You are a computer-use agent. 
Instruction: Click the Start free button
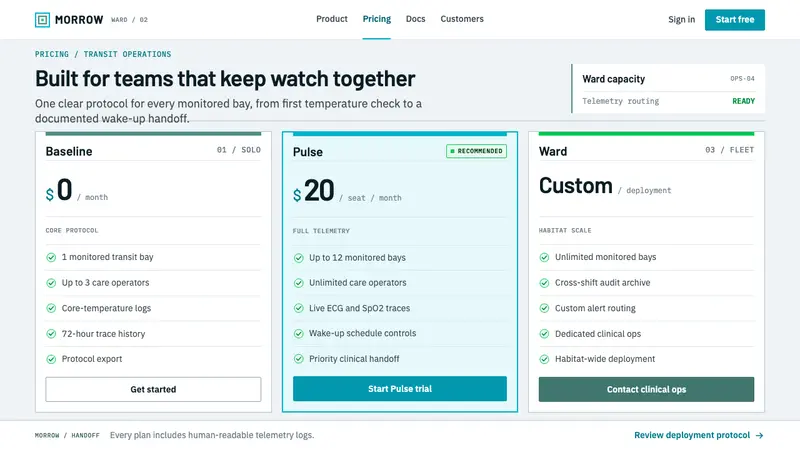coord(735,20)
